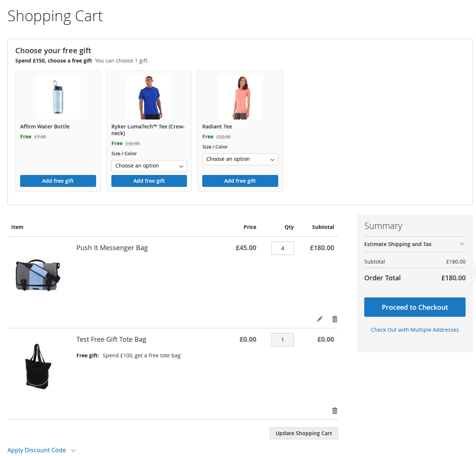
Task: Add Affirm Water Bottle as free gift
Action: point(58,181)
